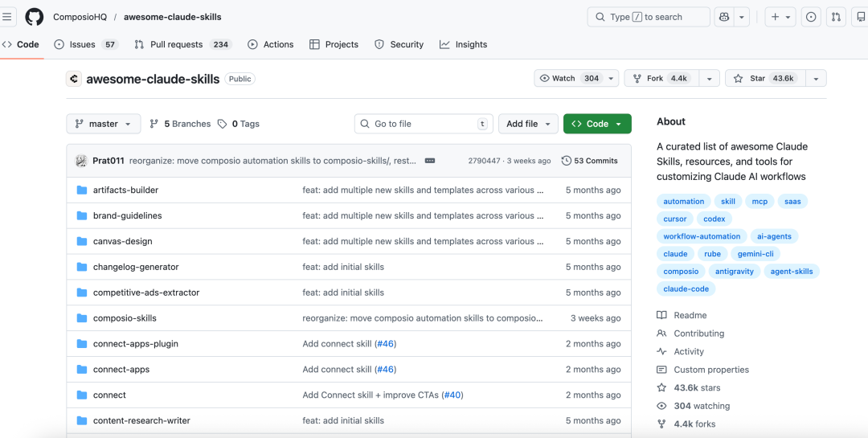The width and height of the screenshot is (868, 438).
Task: Expand the master branch dropdown
Action: click(x=103, y=124)
